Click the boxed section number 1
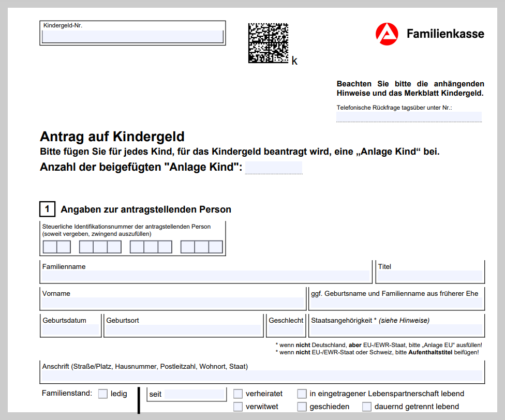The height and width of the screenshot is (420, 505). coord(48,209)
